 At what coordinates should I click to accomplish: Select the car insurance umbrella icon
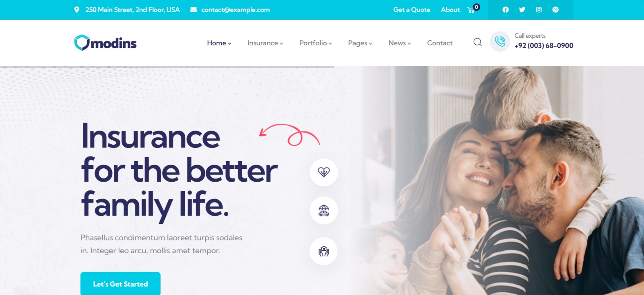coord(324,210)
